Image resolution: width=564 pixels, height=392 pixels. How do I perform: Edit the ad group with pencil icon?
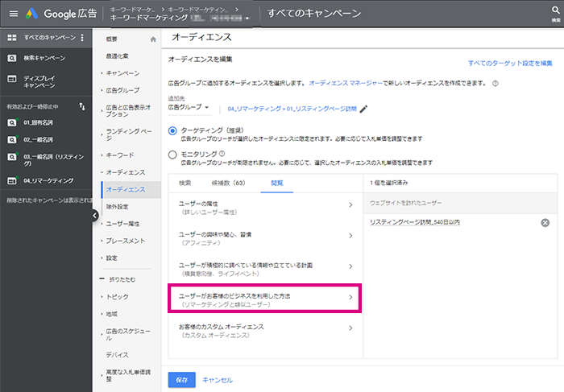[363, 109]
